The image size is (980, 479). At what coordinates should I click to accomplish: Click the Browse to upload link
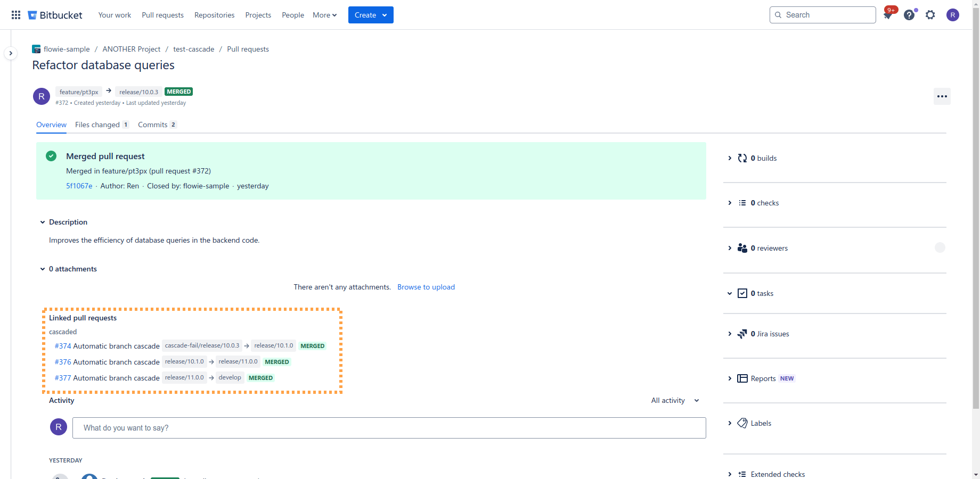pyautogui.click(x=426, y=287)
